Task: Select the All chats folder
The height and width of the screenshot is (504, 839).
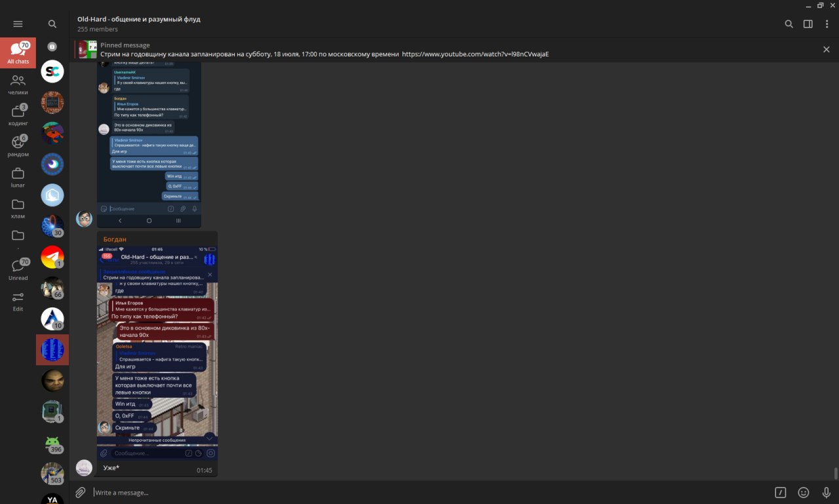Action: pyautogui.click(x=18, y=52)
